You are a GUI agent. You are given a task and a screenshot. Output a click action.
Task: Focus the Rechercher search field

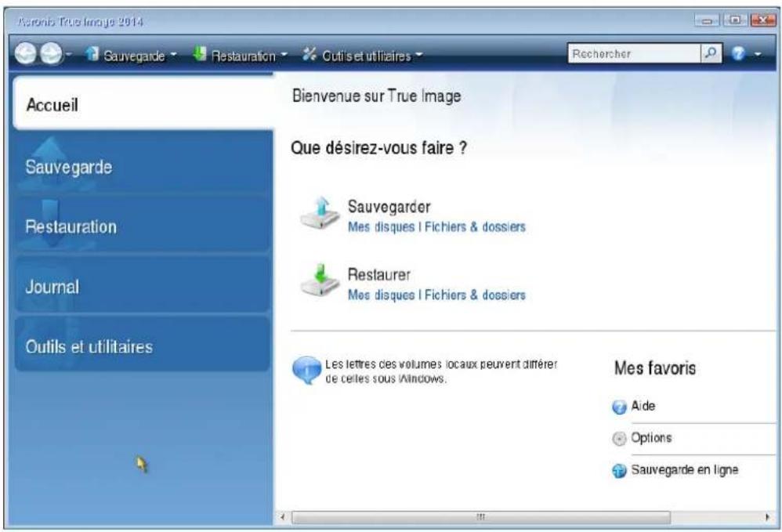pos(635,53)
